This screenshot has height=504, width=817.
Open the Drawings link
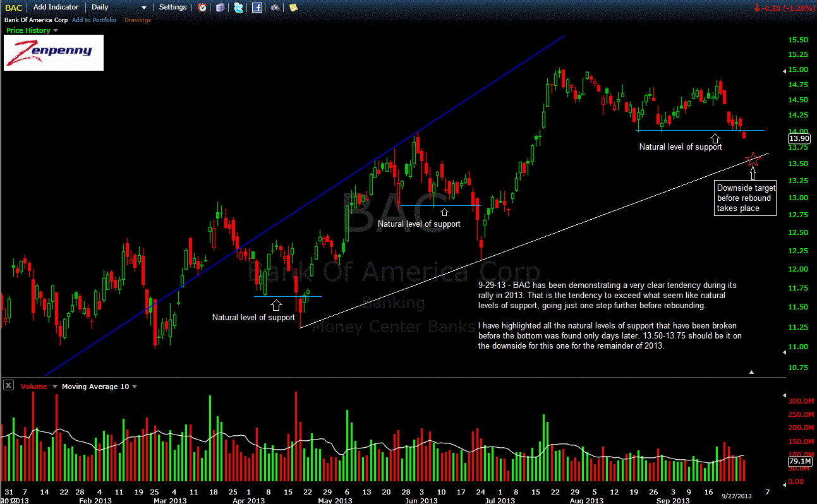point(138,20)
